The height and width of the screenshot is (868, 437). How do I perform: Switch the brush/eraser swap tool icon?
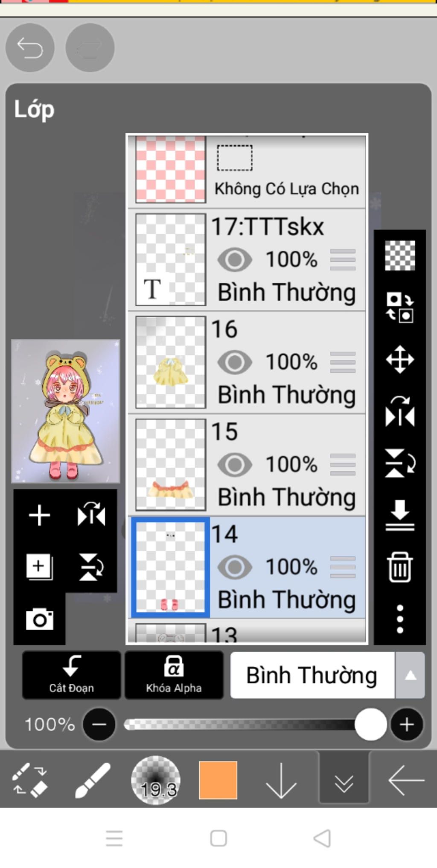click(29, 780)
